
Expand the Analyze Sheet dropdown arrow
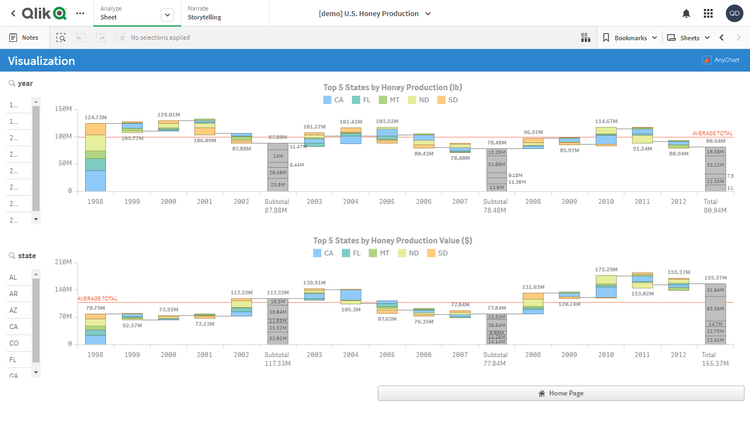click(x=166, y=14)
